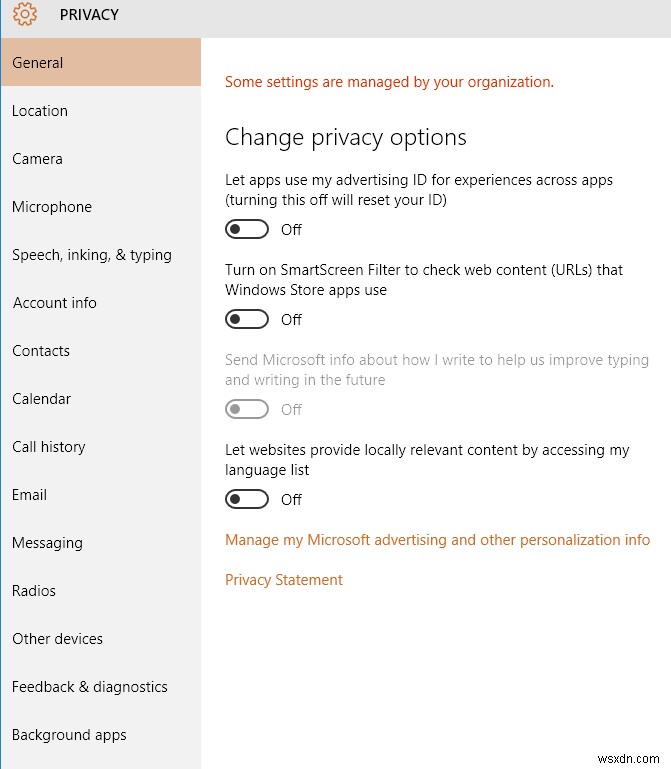Go to the Camera privacy section
This screenshot has height=769, width=671.
37,159
